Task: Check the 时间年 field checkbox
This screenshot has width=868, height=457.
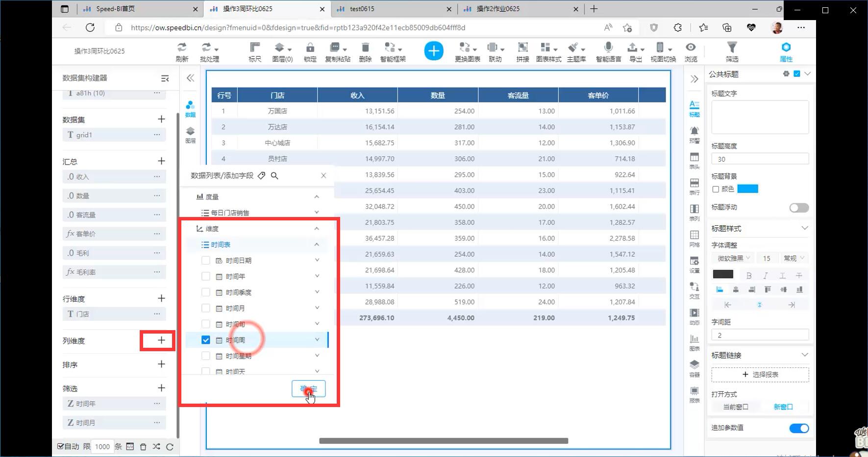Action: click(x=206, y=277)
